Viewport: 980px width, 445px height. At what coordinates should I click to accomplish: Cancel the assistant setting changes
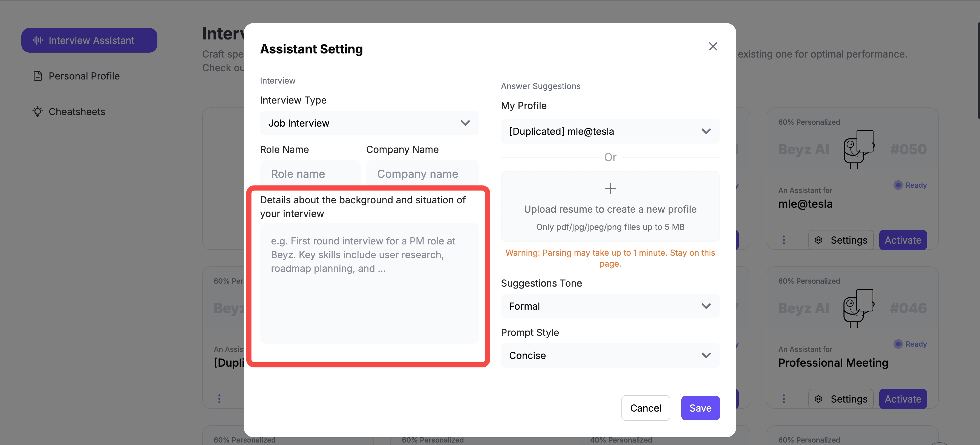click(645, 408)
